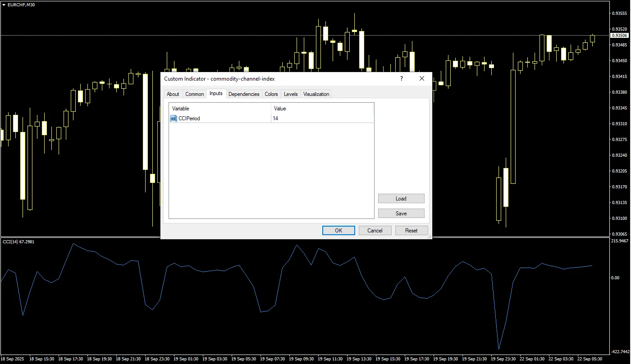The width and height of the screenshot is (631, 364).
Task: Close the Custom Indicator dialog
Action: [422, 78]
